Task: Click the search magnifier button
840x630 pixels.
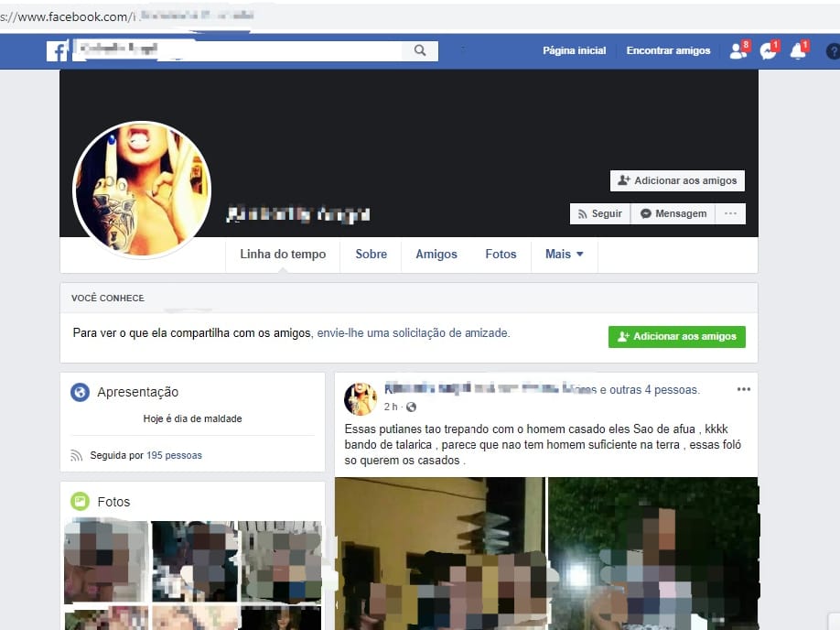Action: point(420,51)
